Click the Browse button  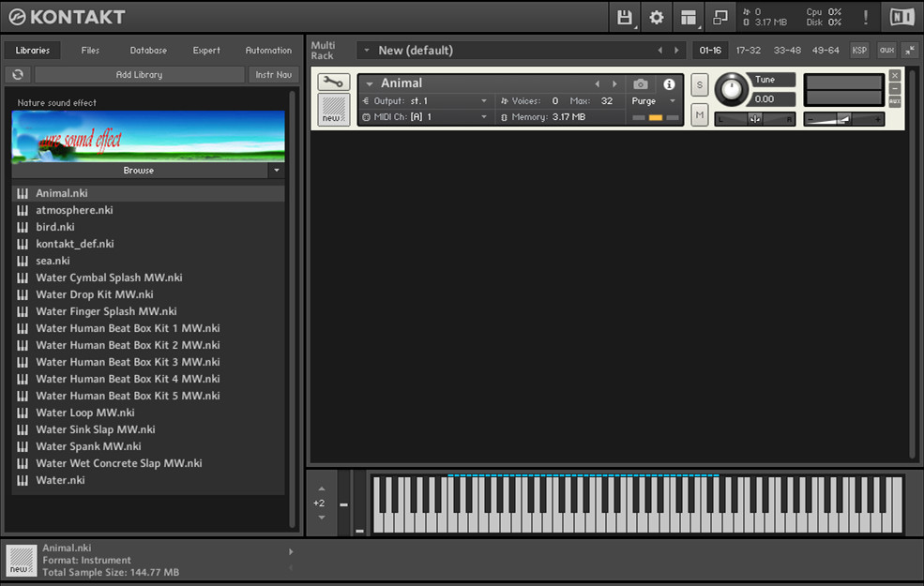[x=140, y=171]
